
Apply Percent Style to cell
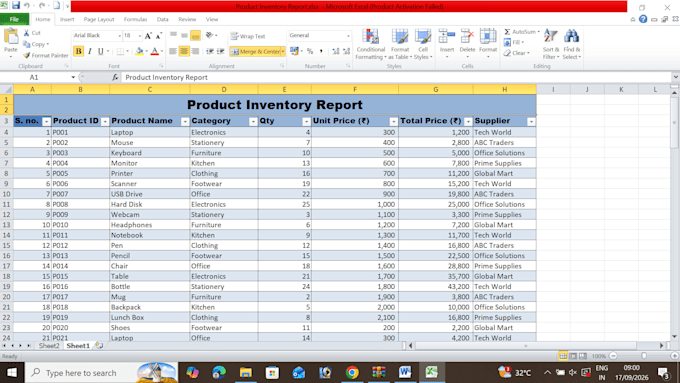point(310,51)
